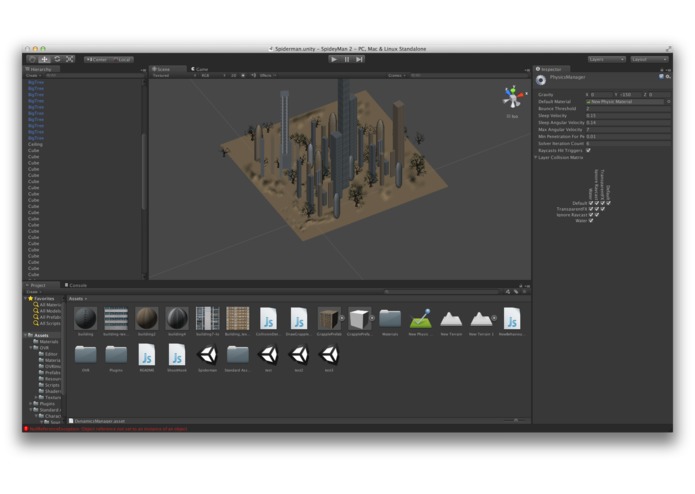The height and width of the screenshot is (494, 695).
Task: Switch to the Scene tab
Action: coord(167,69)
